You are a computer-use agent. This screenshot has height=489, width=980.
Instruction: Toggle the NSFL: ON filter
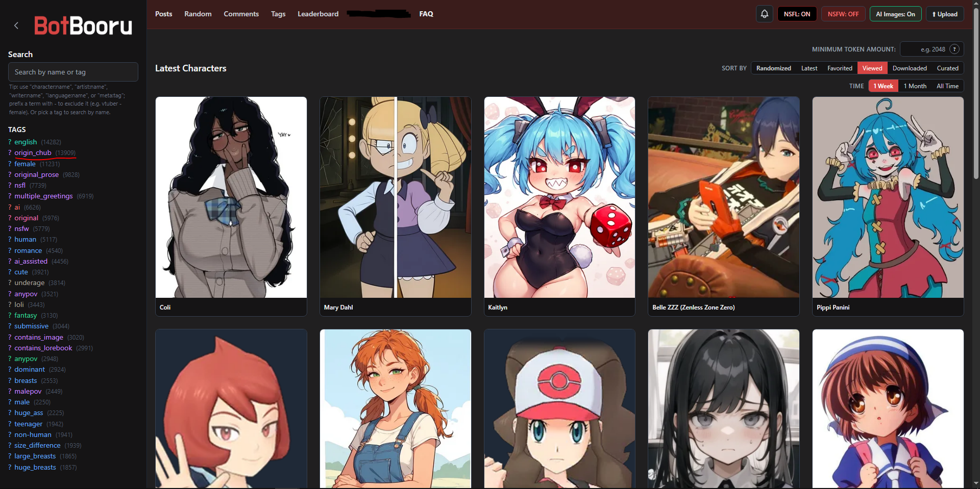[797, 14]
